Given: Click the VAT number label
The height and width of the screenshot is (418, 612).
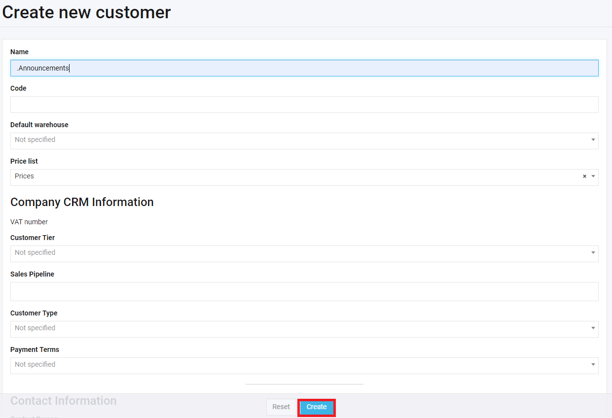Looking at the screenshot, I should tap(29, 222).
